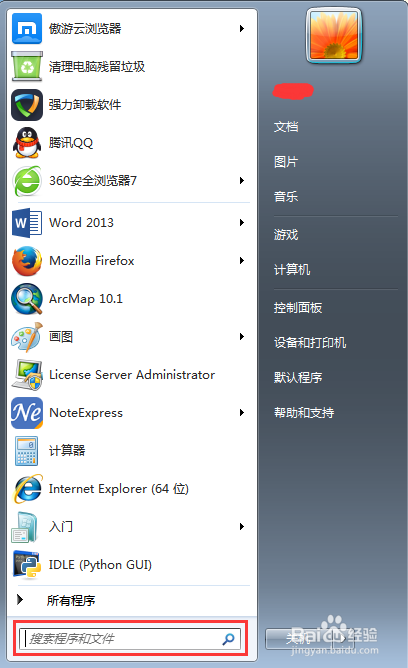This screenshot has height=668, width=408.
Task: Expand the 入门 submenu arrow
Action: pos(242,527)
